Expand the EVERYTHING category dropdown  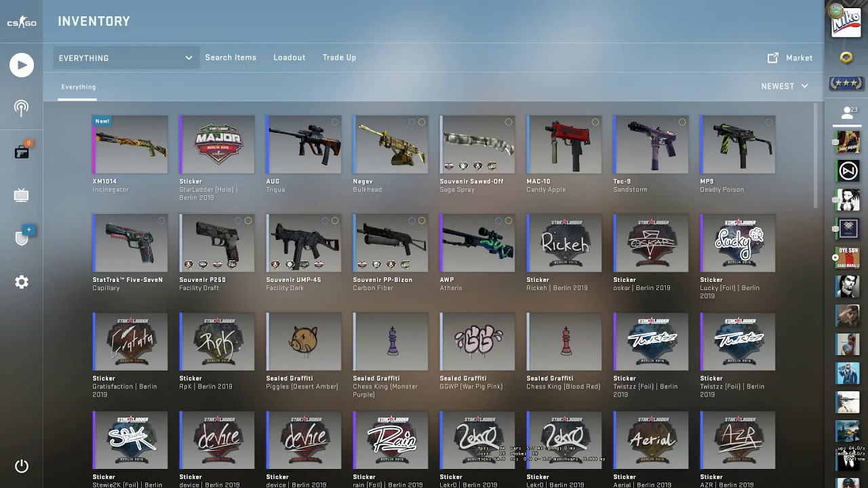click(126, 58)
